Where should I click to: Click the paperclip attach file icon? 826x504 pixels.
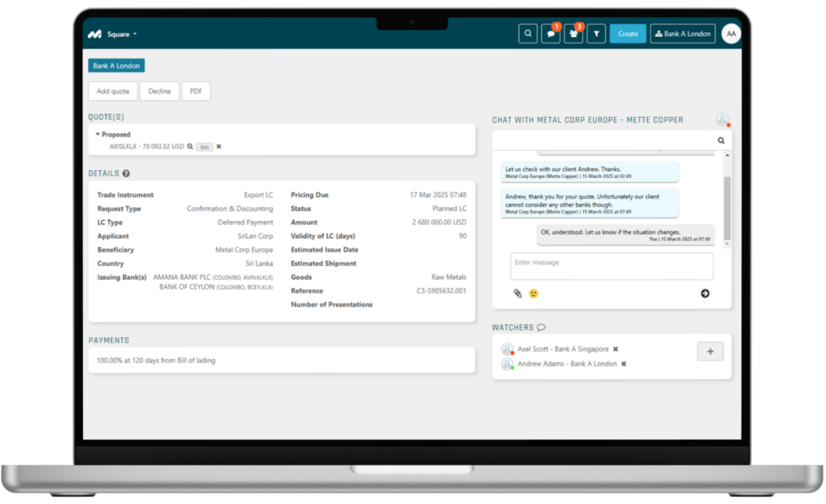pyautogui.click(x=518, y=294)
